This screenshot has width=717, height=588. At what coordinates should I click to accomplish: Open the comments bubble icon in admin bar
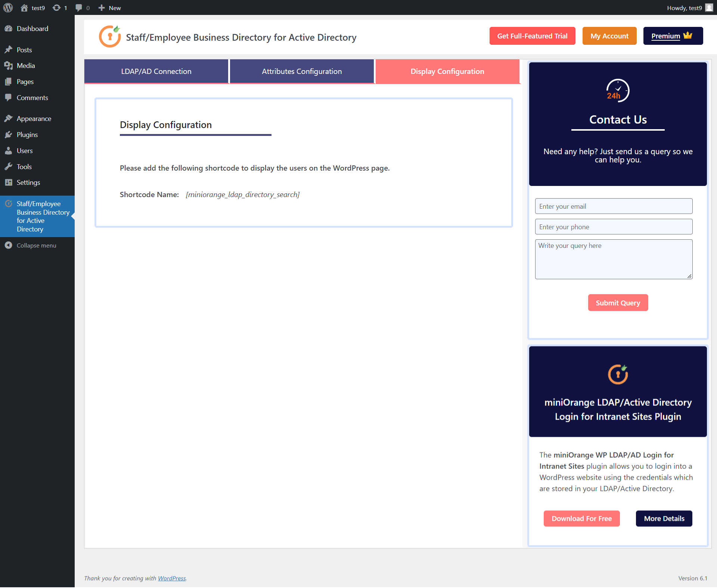pyautogui.click(x=79, y=8)
